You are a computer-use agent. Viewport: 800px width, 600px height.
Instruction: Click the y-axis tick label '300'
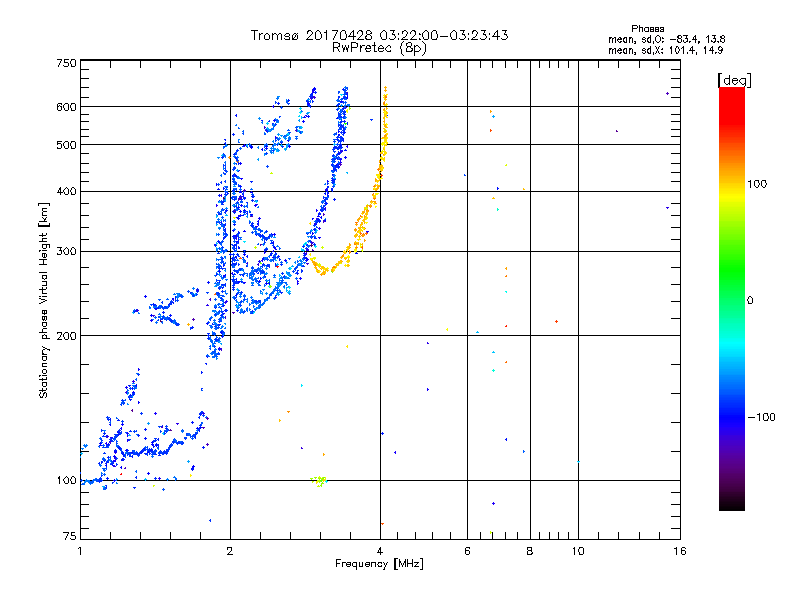click(x=66, y=251)
